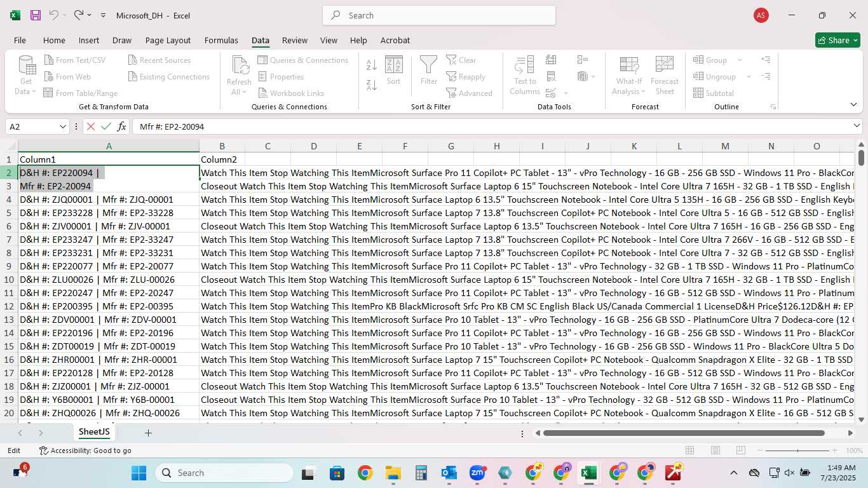Click the Forecast Sheet icon
Screen dimensions: 868x488
[x=665, y=65]
